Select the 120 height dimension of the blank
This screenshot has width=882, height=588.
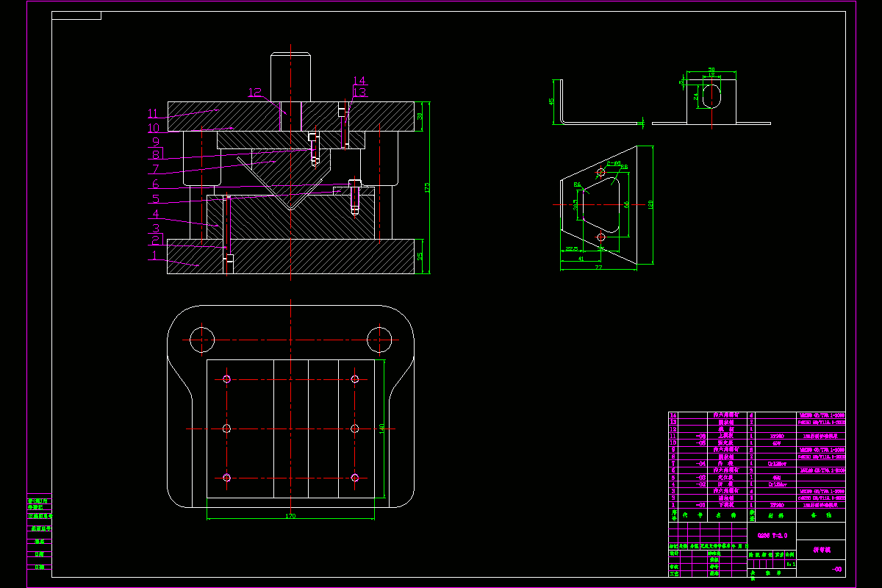pos(650,204)
